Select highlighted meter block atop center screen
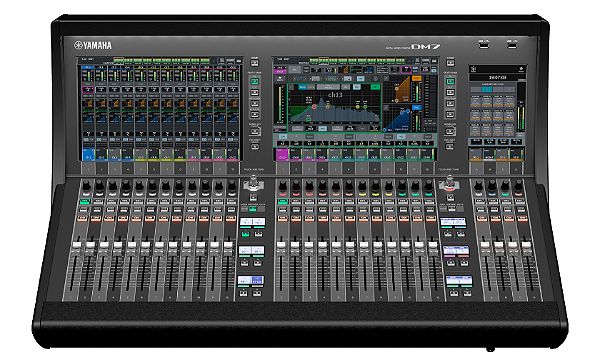Image resolution: width=600 pixels, height=360 pixels. (x=324, y=60)
